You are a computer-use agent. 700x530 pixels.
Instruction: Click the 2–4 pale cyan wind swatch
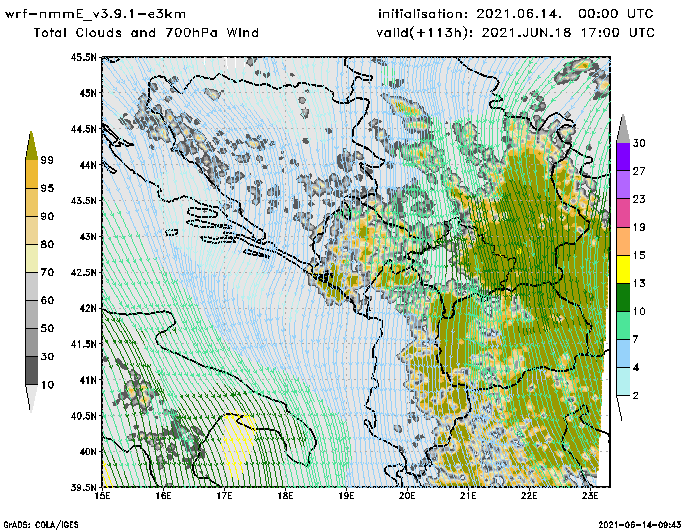[x=623, y=381]
